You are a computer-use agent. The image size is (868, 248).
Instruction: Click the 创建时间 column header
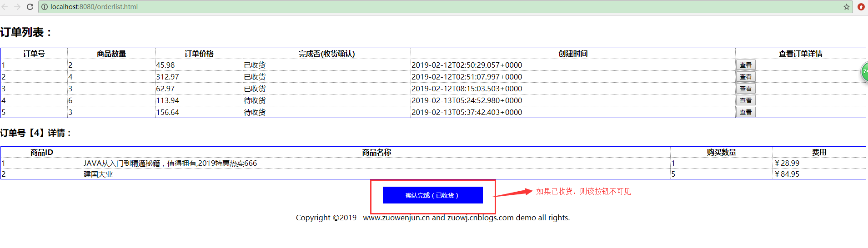coord(573,54)
